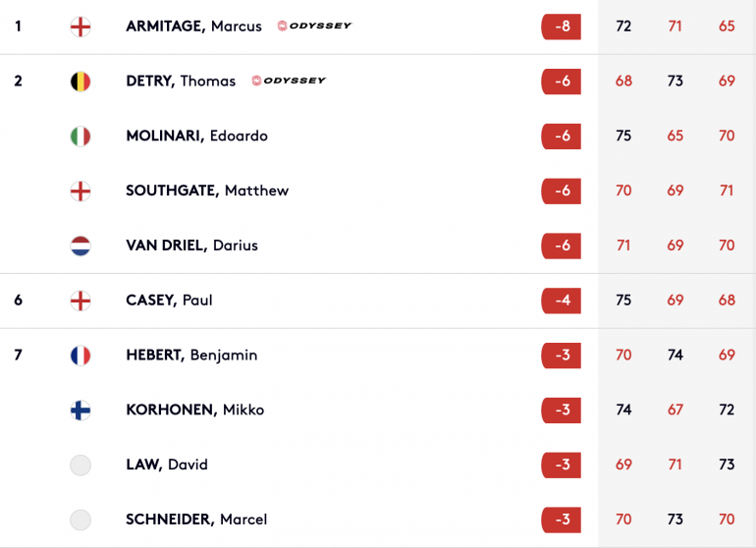Open ARMITAGE, Marcus player profile
The width and height of the screenshot is (756, 548).
[193, 27]
